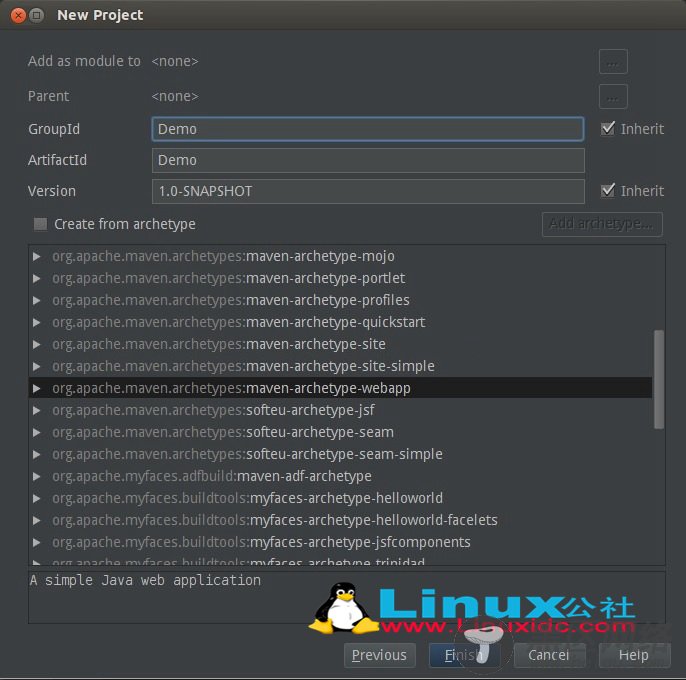Open browse button for Parent
This screenshot has width=686, height=680.
pyautogui.click(x=613, y=96)
